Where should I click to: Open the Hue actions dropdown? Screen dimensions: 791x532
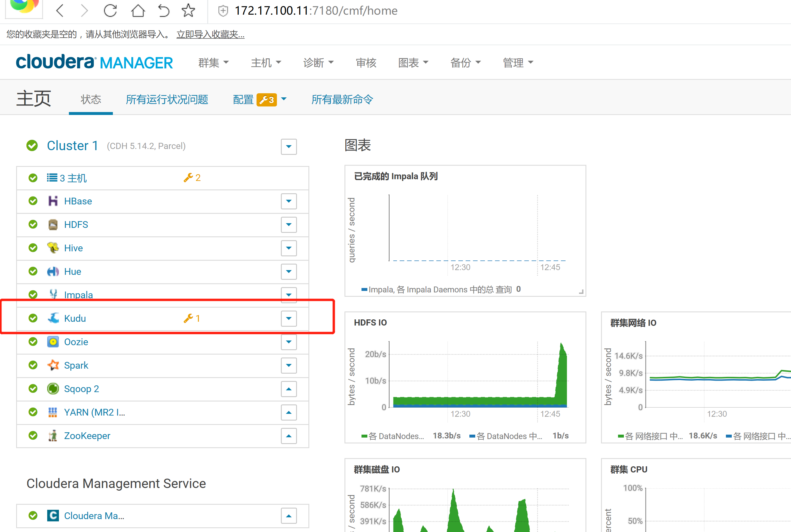[x=289, y=272]
